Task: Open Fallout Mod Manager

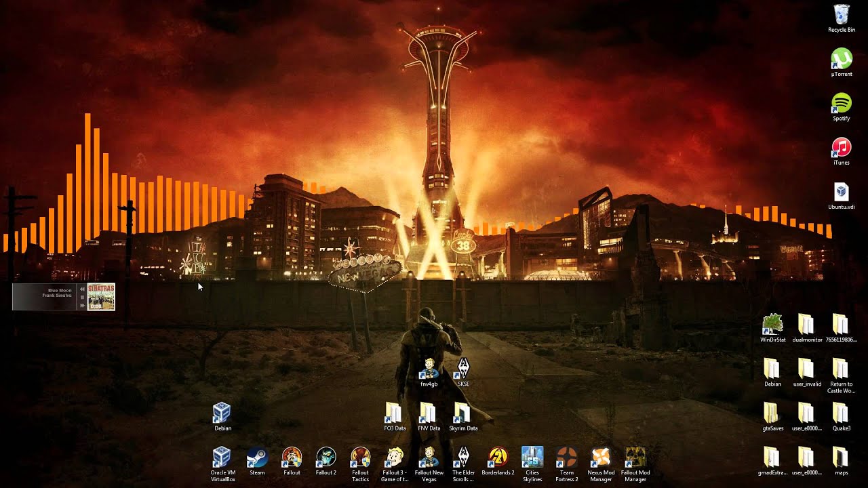Action: (635, 464)
